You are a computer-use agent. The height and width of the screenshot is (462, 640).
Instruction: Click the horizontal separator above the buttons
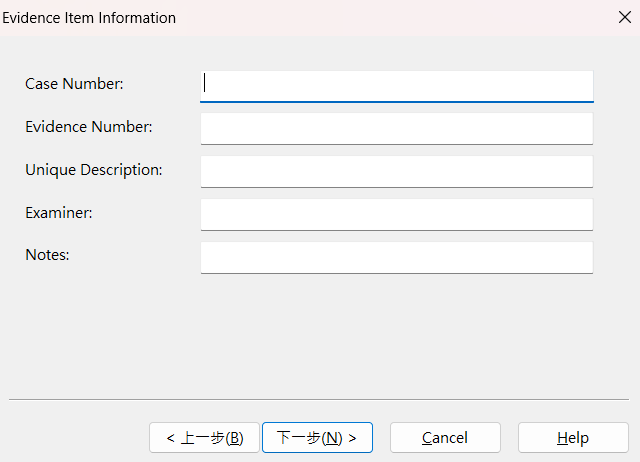click(x=320, y=399)
